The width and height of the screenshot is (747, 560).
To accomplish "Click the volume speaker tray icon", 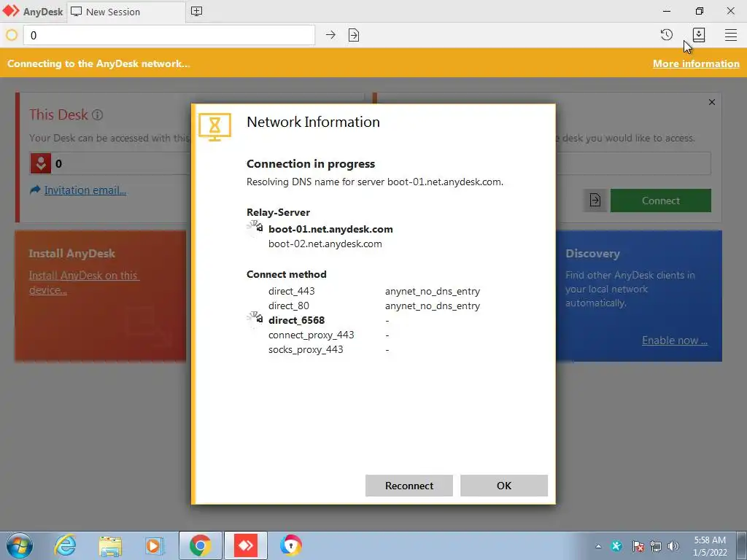I will click(x=673, y=545).
